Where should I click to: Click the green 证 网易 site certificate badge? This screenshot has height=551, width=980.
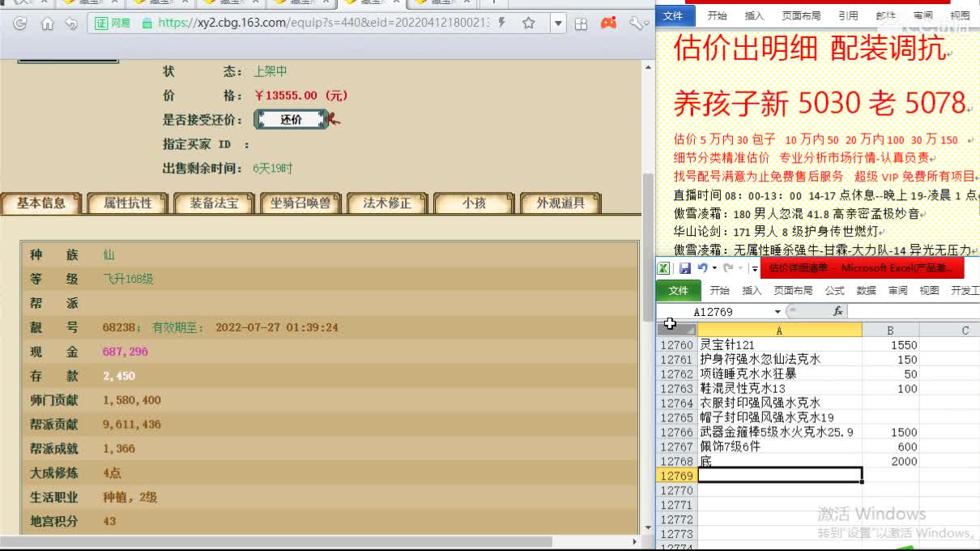pyautogui.click(x=113, y=23)
